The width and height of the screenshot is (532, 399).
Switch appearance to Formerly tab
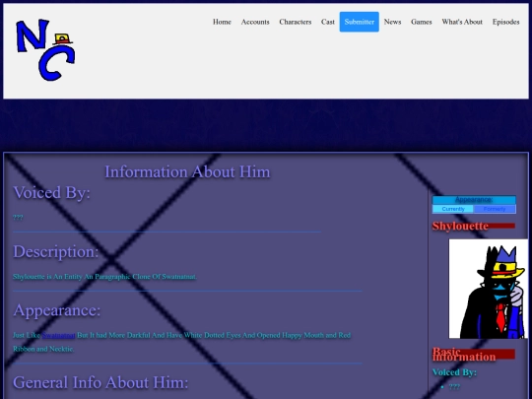(495, 209)
